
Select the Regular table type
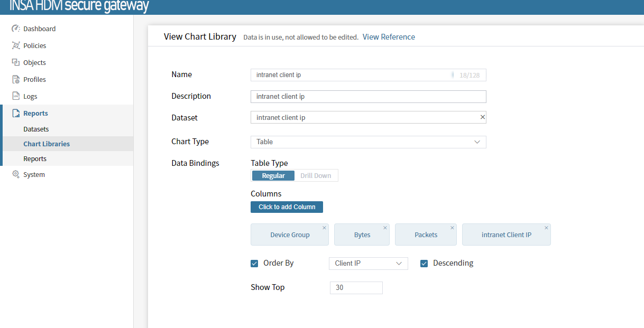(273, 176)
